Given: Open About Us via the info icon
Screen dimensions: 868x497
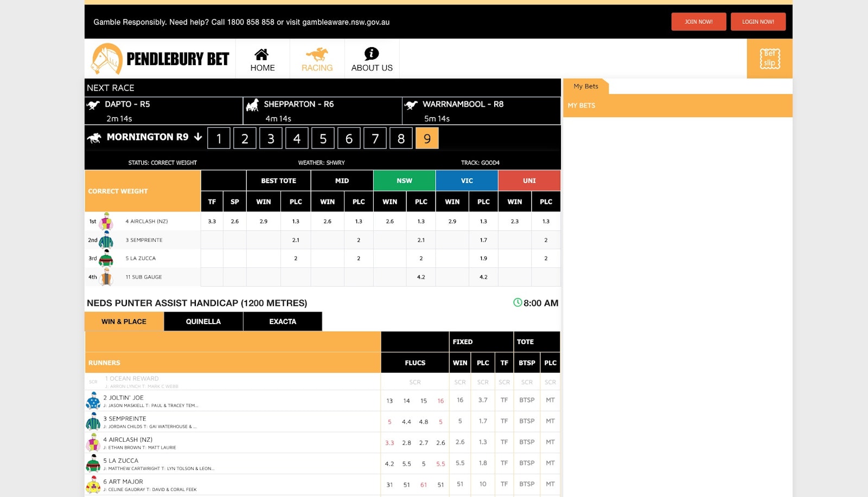Looking at the screenshot, I should coord(372,54).
